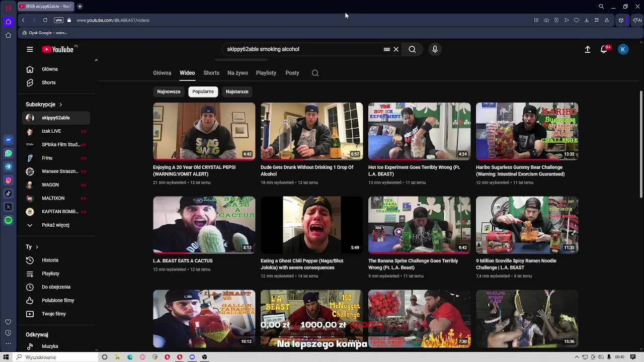Open 'Hot Ice Experiment Goes Terribly Wrong' title
644x362 pixels.
(x=414, y=170)
